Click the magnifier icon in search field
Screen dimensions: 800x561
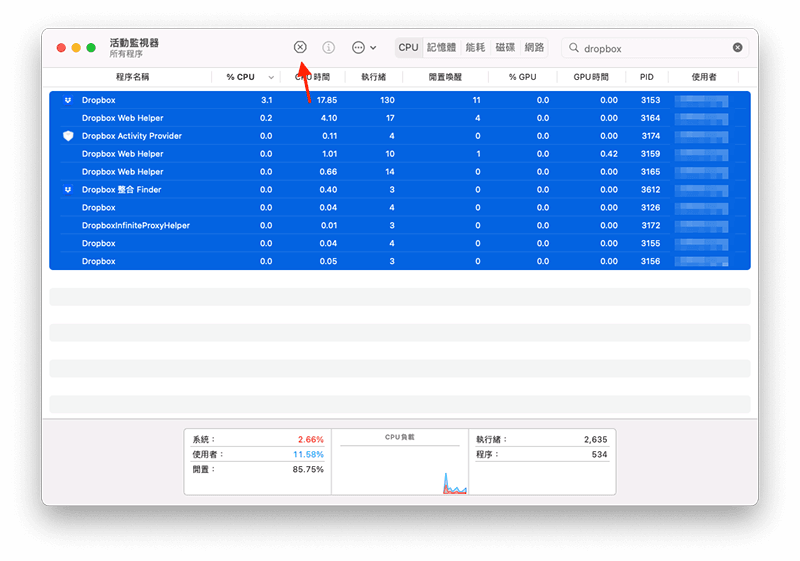point(574,47)
